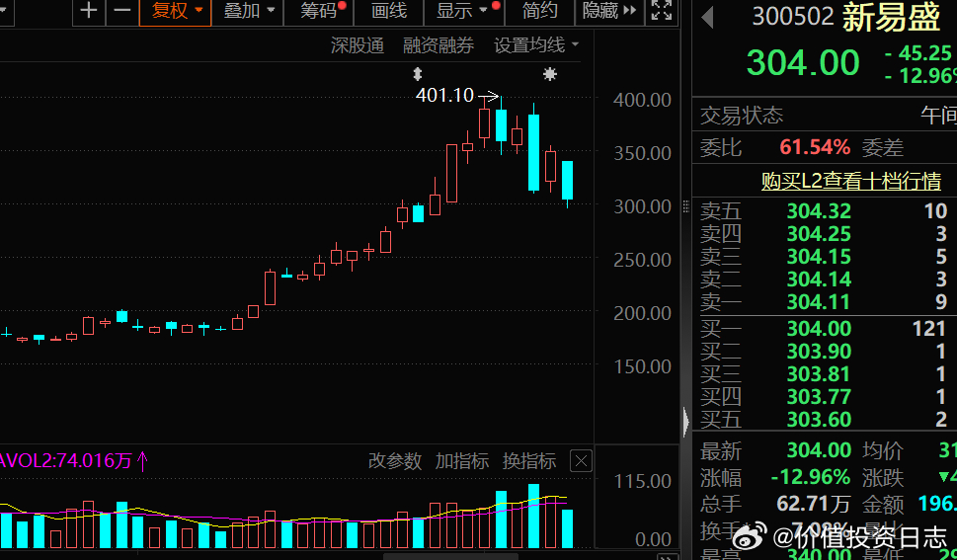Click the 买一 price 304.00
This screenshot has width=957, height=560.
(819, 329)
